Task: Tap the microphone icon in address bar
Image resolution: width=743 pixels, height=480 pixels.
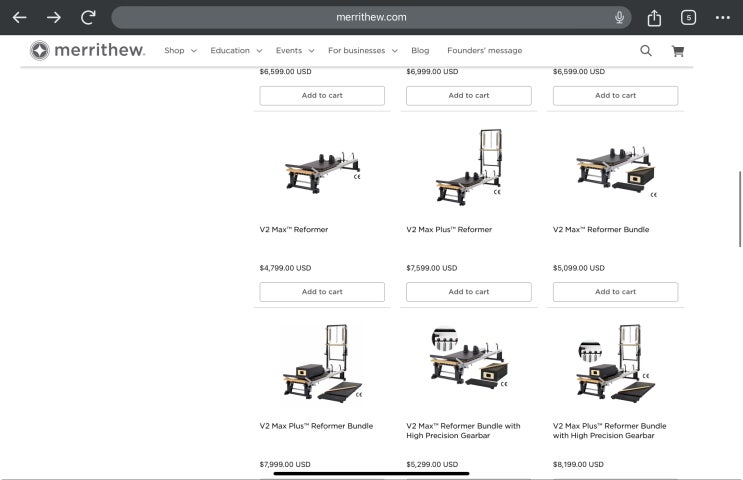Action: [619, 18]
